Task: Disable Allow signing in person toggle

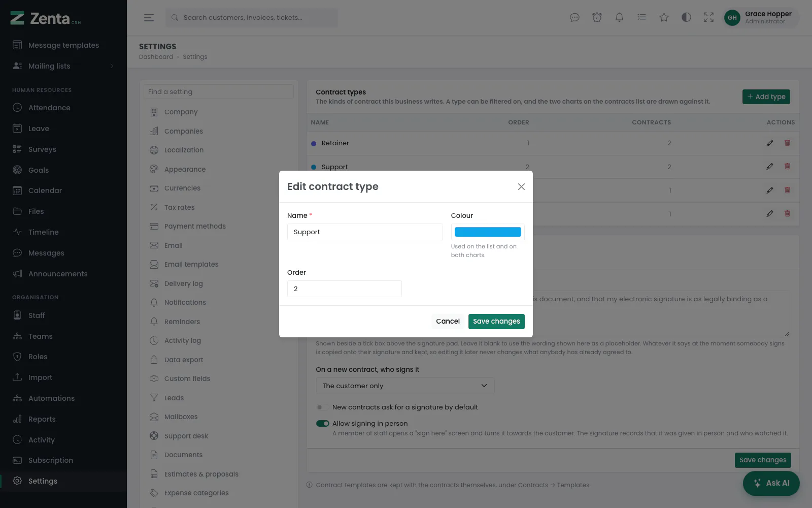Action: coord(322,424)
